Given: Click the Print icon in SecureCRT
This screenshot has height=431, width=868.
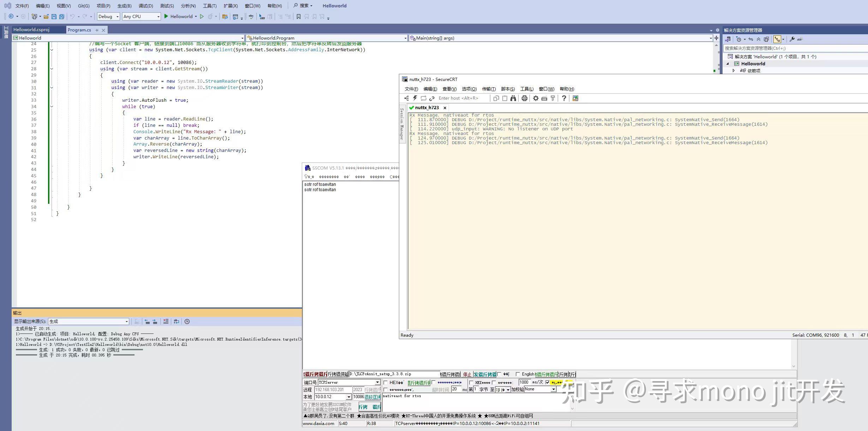Looking at the screenshot, I should (524, 99).
